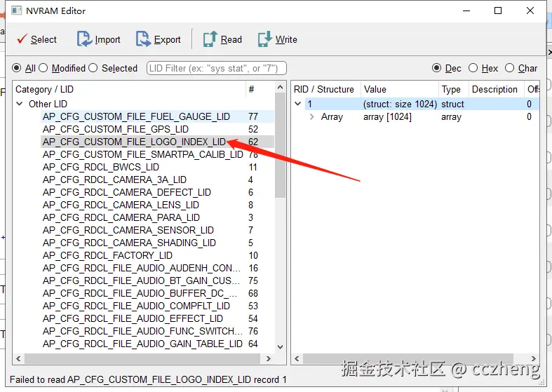Select the All radio button
Image resolution: width=552 pixels, height=392 pixels.
[17, 67]
